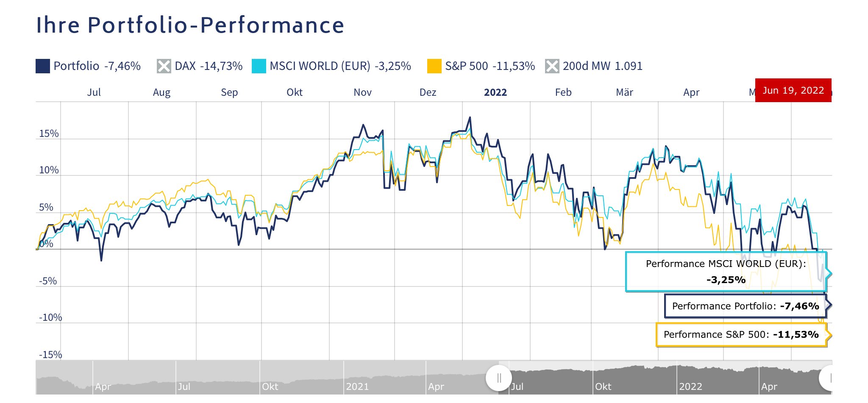
Task: Click the 2022 marker in the navigator timeline
Action: pyautogui.click(x=690, y=386)
